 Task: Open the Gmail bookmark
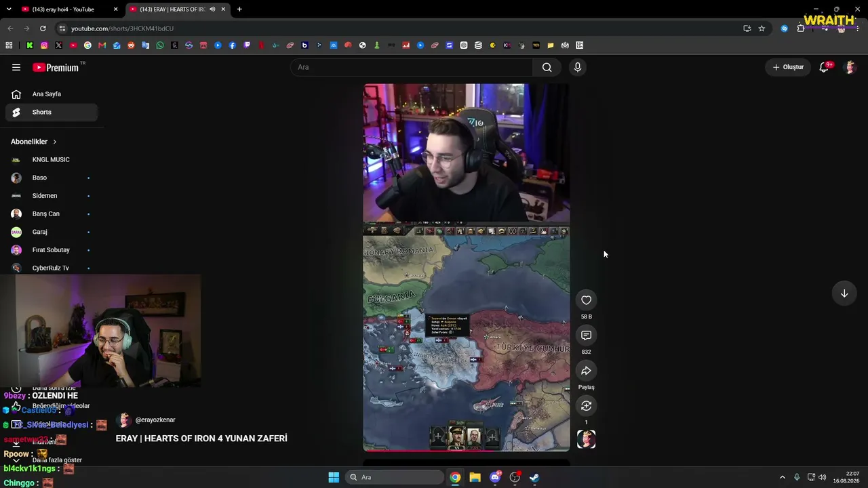tap(102, 45)
